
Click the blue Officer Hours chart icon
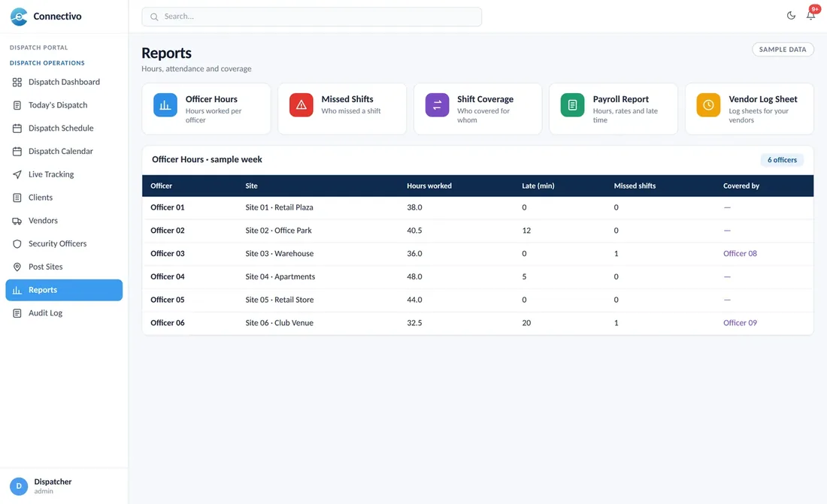165,105
